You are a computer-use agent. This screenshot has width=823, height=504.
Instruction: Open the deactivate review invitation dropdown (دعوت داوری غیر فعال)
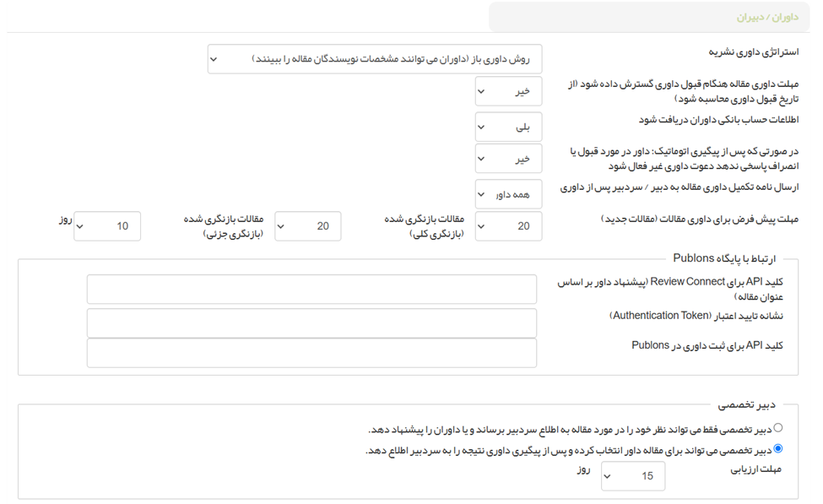(508, 158)
